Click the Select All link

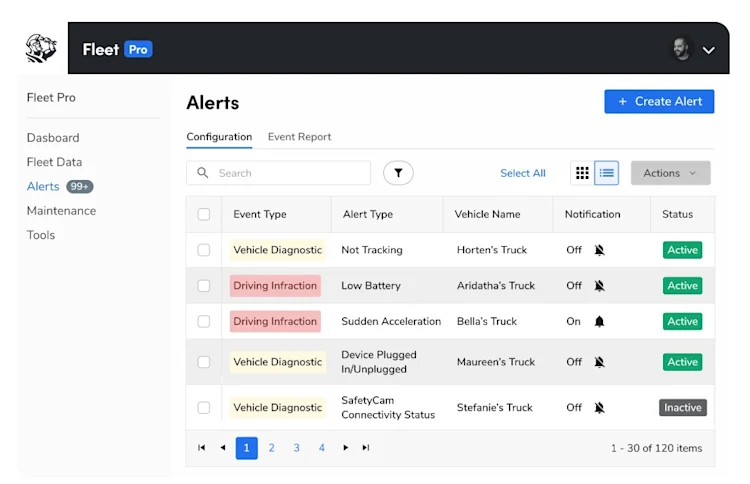tap(523, 173)
